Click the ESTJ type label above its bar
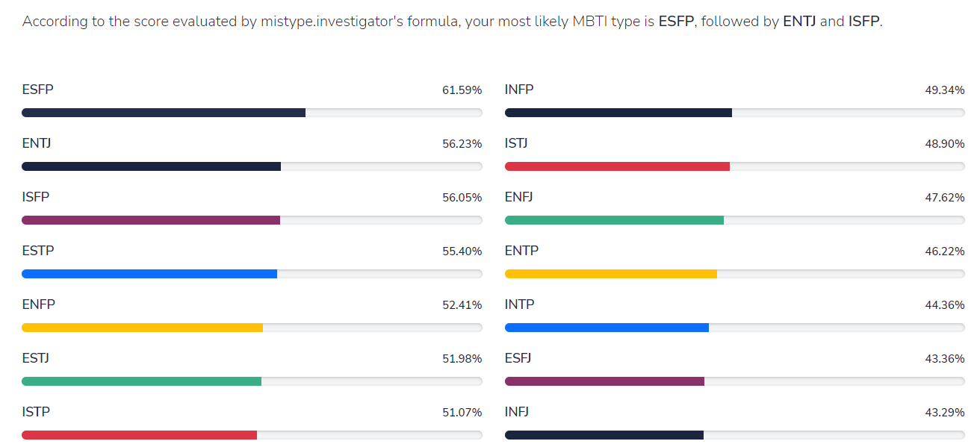The height and width of the screenshot is (444, 980). point(36,358)
